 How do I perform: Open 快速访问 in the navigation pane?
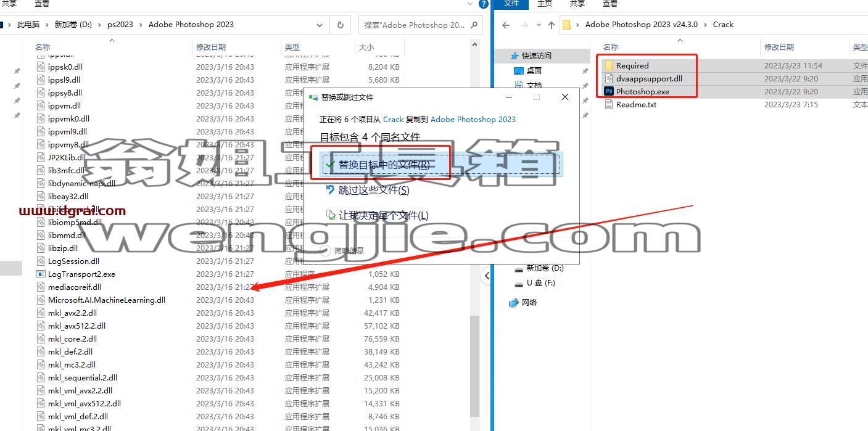click(536, 55)
